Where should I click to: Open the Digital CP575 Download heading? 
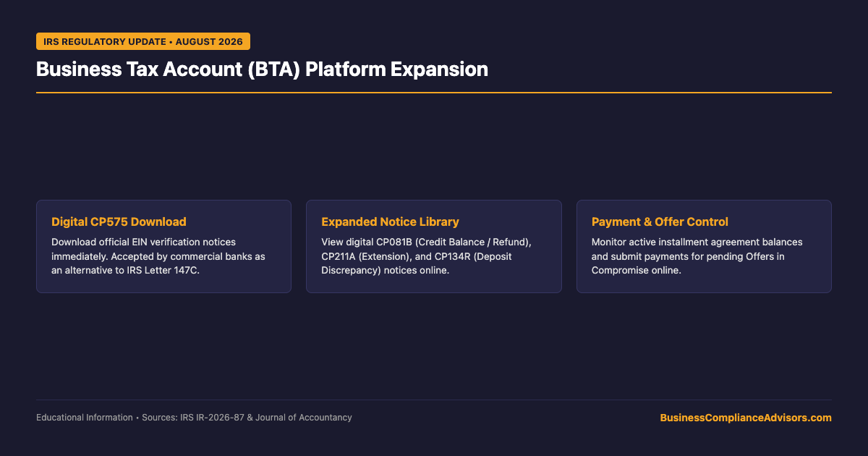(x=119, y=221)
